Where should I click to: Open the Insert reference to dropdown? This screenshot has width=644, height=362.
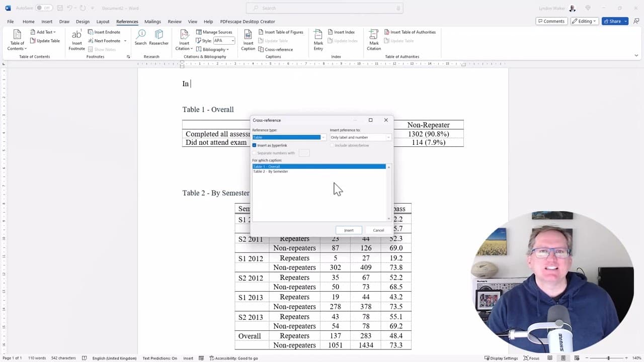(x=360, y=137)
